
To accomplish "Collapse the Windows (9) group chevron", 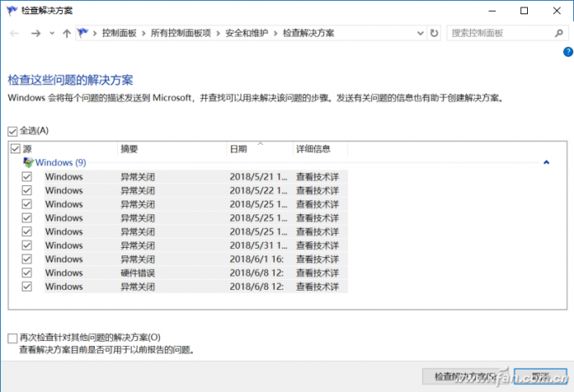I will pos(546,162).
